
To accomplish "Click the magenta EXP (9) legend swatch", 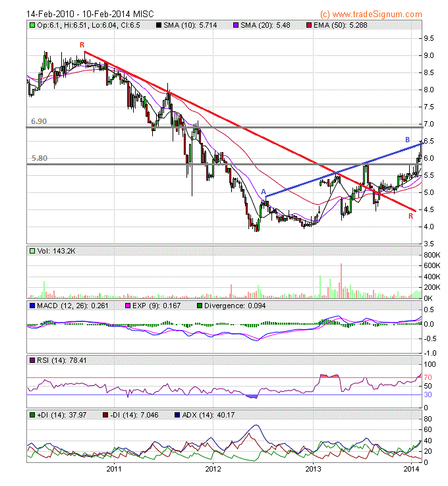I will (127, 306).
